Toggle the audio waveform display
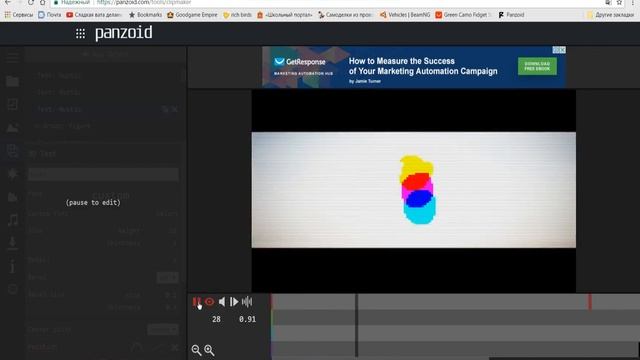Viewport: 640px width, 360px height. coord(247,302)
